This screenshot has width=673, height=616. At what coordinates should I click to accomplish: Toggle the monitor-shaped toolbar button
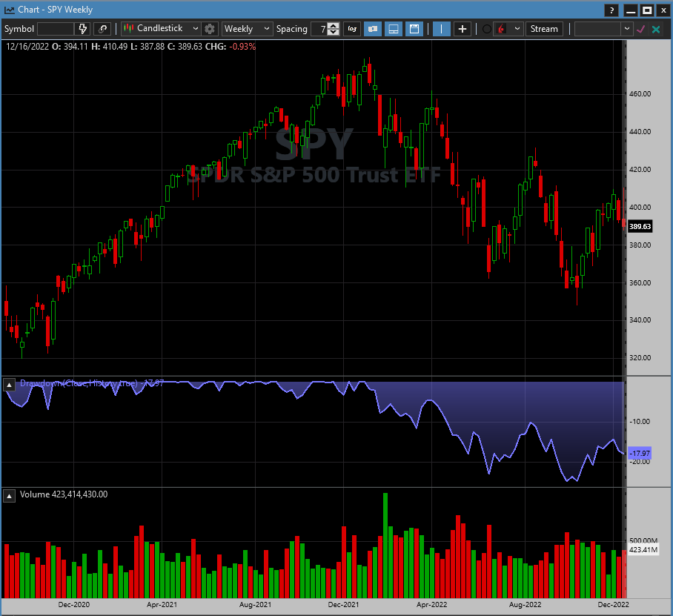click(x=393, y=29)
